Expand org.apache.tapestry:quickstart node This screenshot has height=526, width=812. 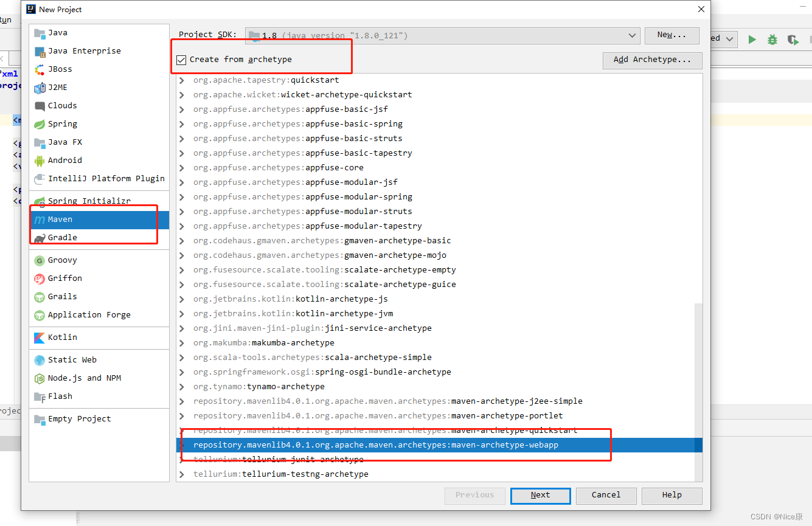pos(181,80)
